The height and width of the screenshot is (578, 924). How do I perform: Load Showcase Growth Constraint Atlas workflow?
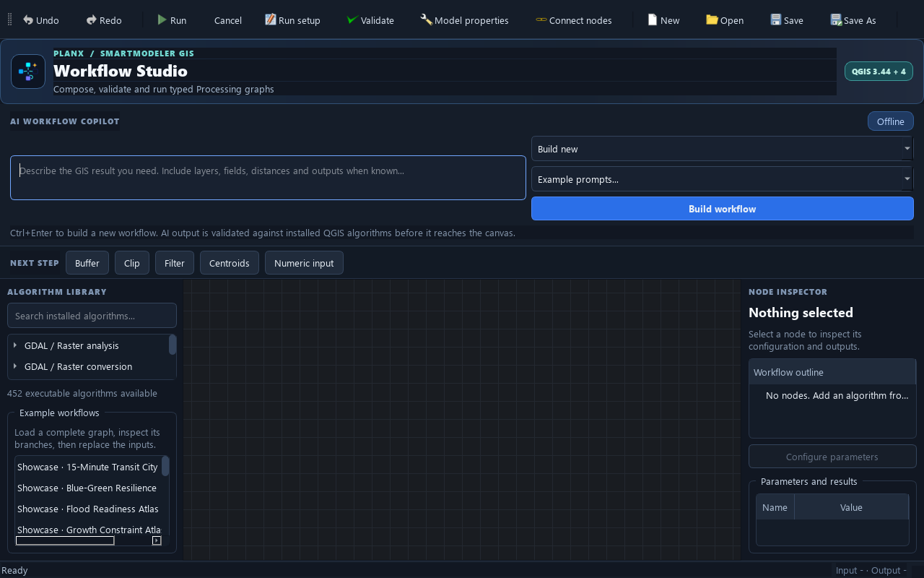[x=88, y=530]
